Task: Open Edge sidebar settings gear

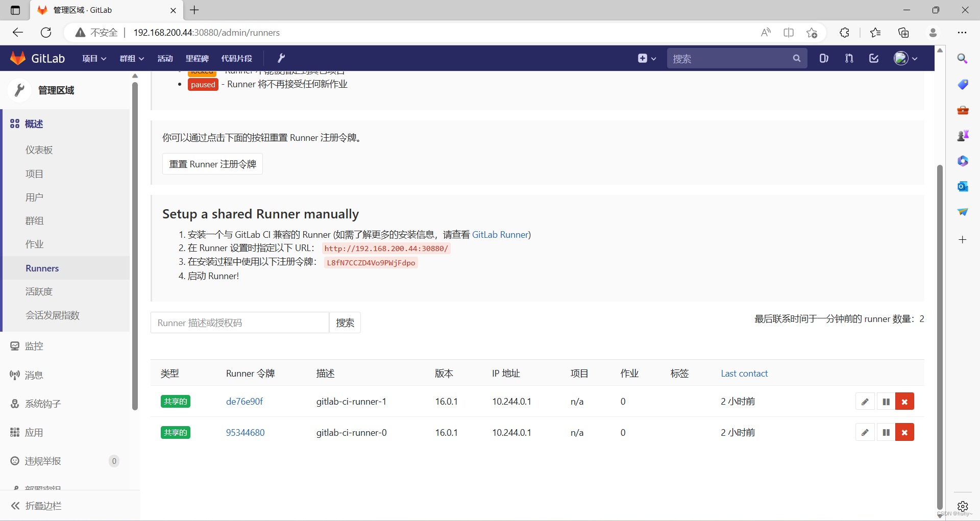Action: pos(963,506)
